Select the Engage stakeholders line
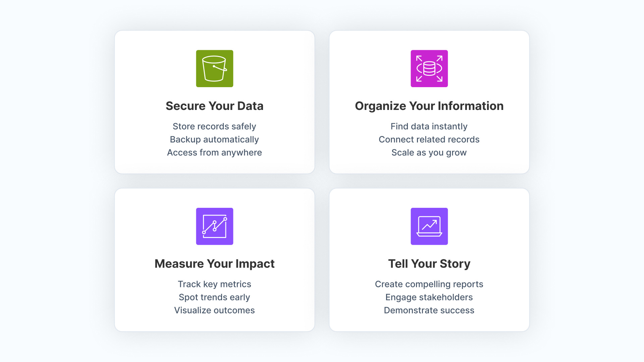The height and width of the screenshot is (362, 644). click(x=429, y=297)
